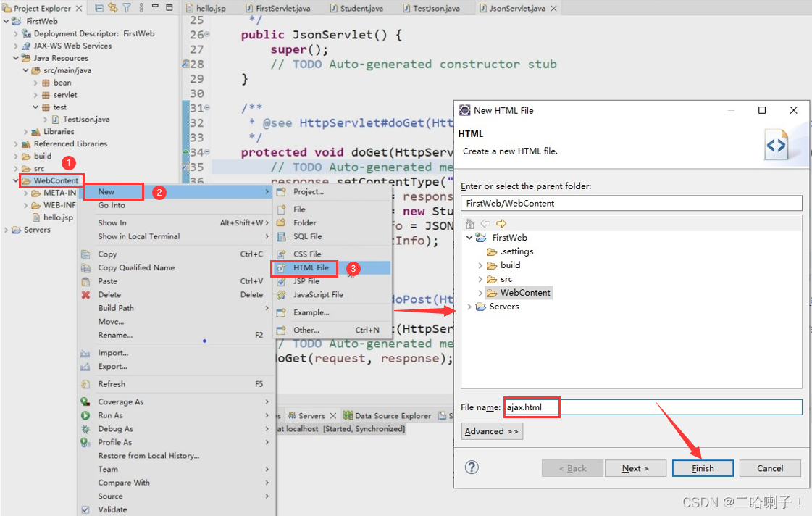The height and width of the screenshot is (516, 812).
Task: Click the Copy Qualified Name icon
Action: coord(85,268)
